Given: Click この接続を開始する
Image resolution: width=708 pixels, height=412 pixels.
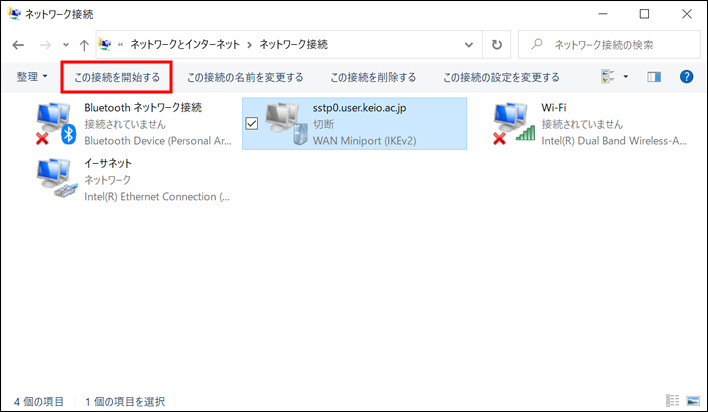Looking at the screenshot, I should click(117, 77).
